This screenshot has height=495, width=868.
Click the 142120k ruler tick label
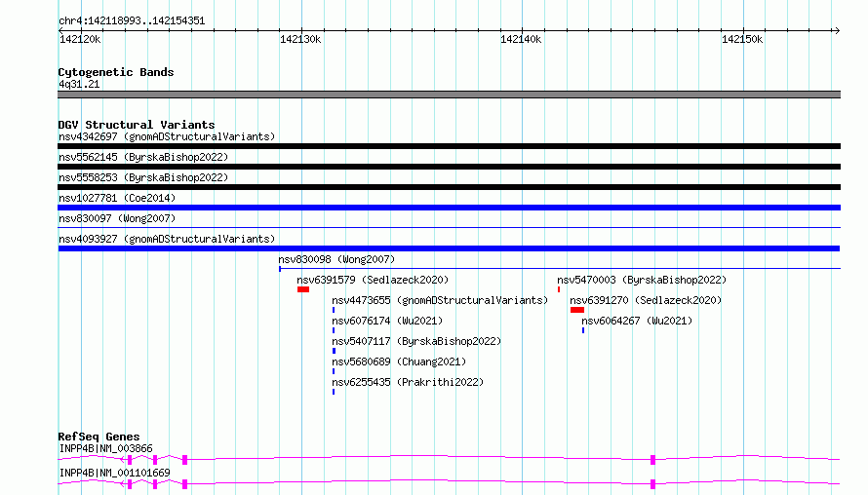80,39
